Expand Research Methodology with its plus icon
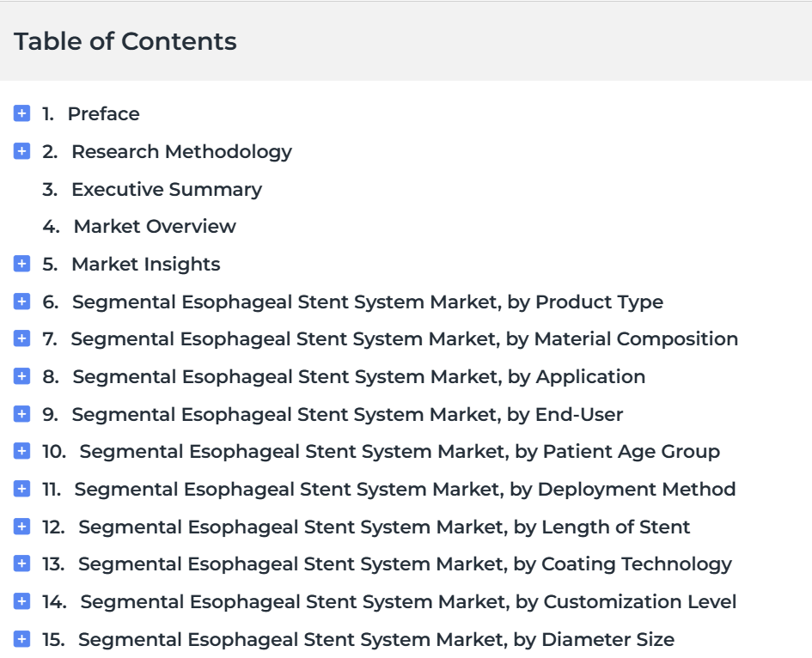This screenshot has height=658, width=812. tap(21, 151)
